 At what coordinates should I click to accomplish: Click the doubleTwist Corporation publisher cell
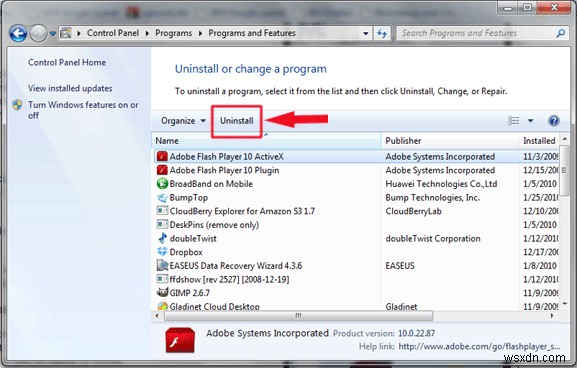point(433,238)
